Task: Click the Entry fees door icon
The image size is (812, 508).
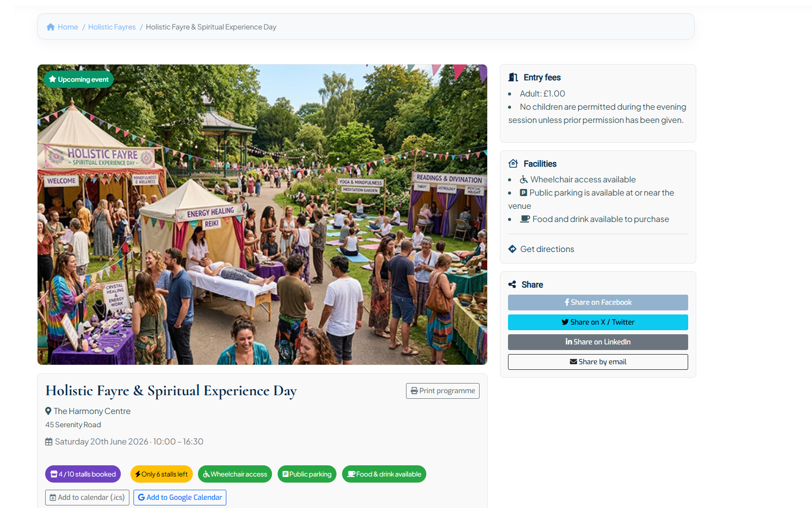Action: (x=513, y=77)
